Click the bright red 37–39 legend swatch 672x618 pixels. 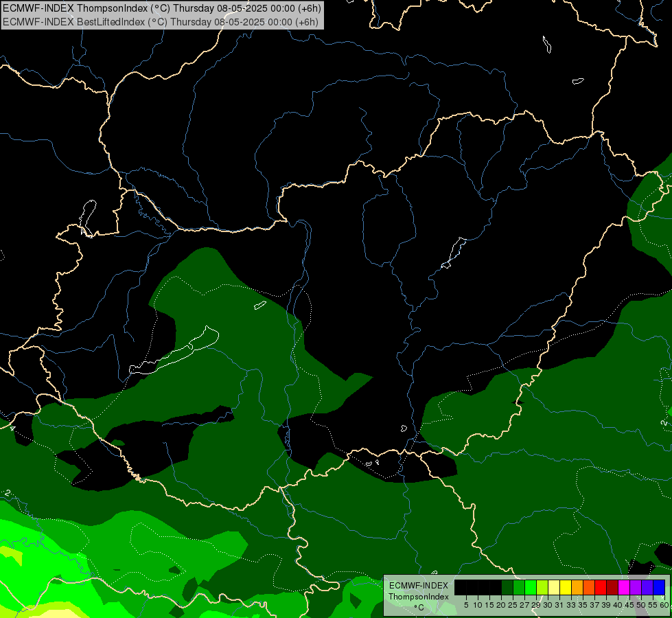601,587
